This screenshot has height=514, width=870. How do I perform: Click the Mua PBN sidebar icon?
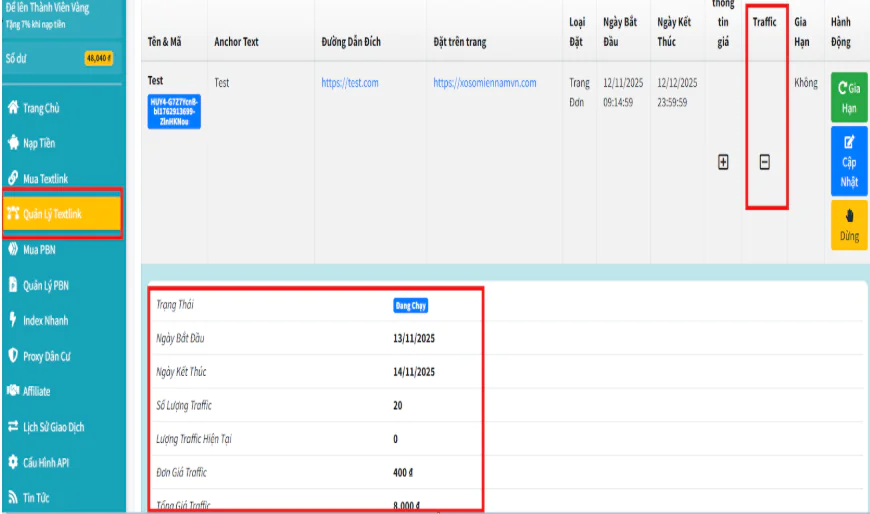tap(13, 250)
